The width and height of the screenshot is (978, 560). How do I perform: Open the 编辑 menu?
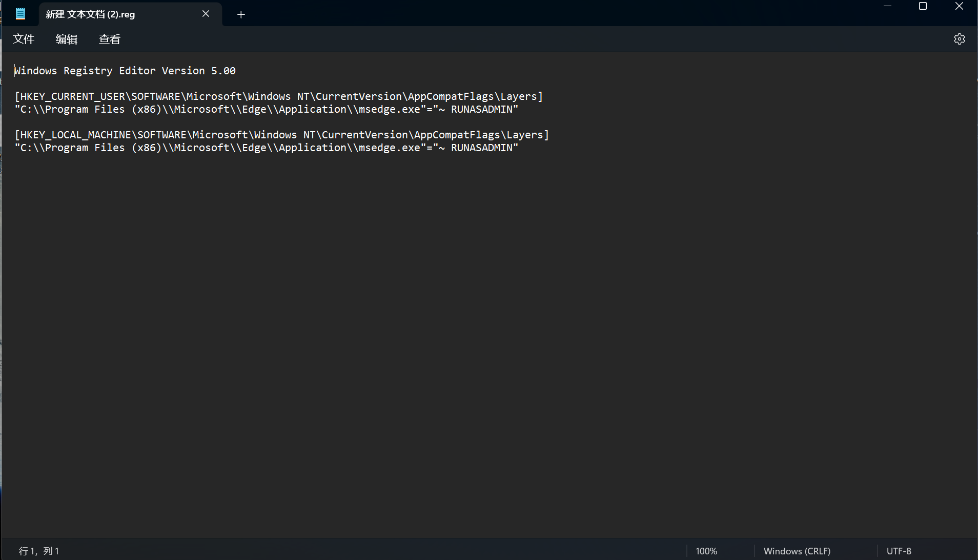[x=67, y=39]
